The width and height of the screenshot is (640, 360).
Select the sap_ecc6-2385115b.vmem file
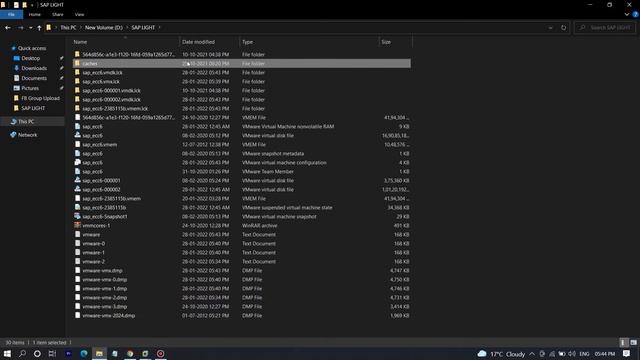[x=111, y=198]
